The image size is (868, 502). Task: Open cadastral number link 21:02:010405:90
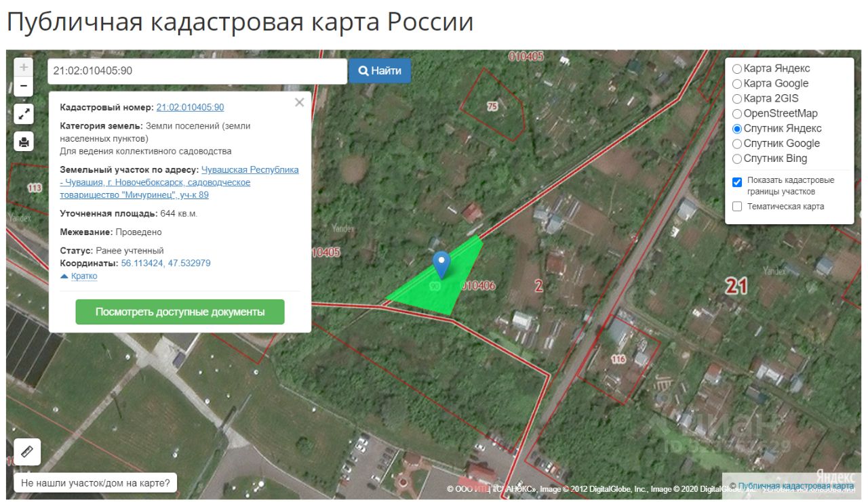click(190, 107)
